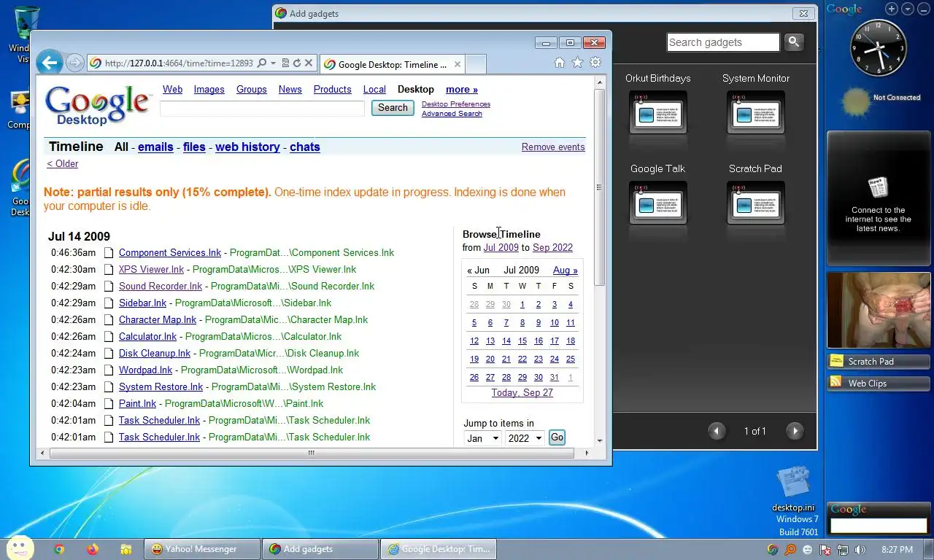
Task: Open Recycle Bin on the desktop
Action: 27,33
